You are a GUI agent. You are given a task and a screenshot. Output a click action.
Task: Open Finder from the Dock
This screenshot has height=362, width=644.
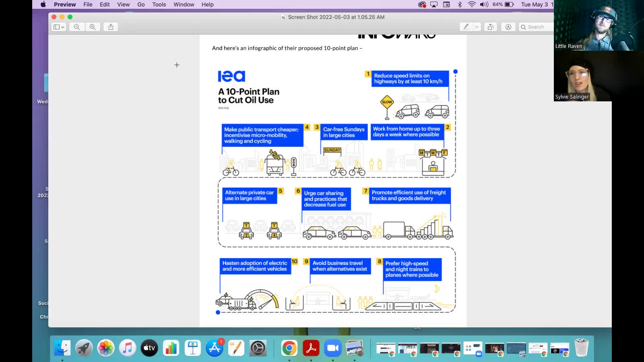(x=62, y=348)
